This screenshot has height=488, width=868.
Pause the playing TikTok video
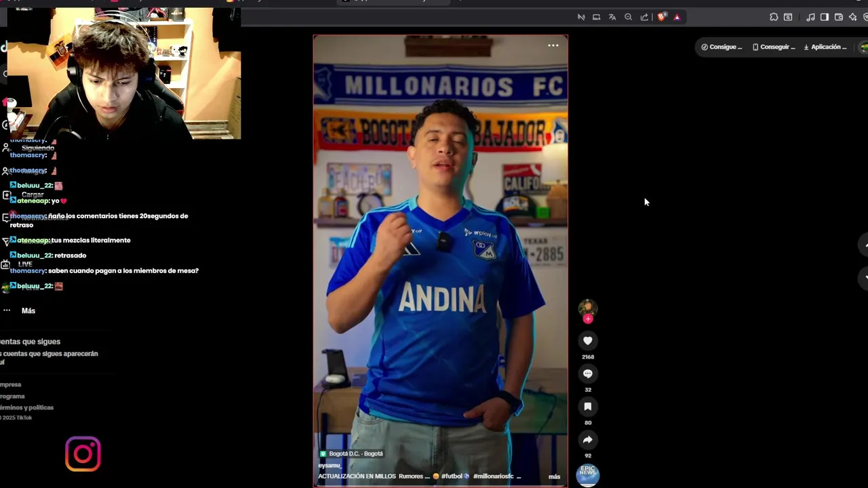pos(440,260)
